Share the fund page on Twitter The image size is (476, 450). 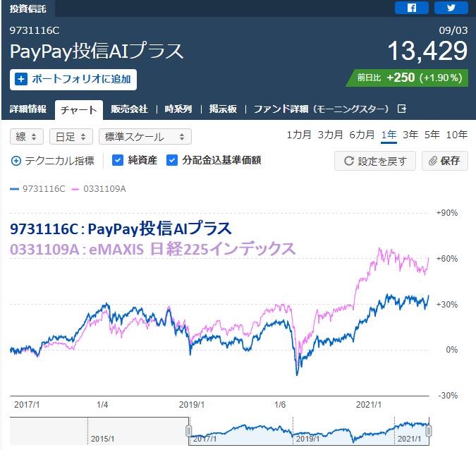(451, 8)
